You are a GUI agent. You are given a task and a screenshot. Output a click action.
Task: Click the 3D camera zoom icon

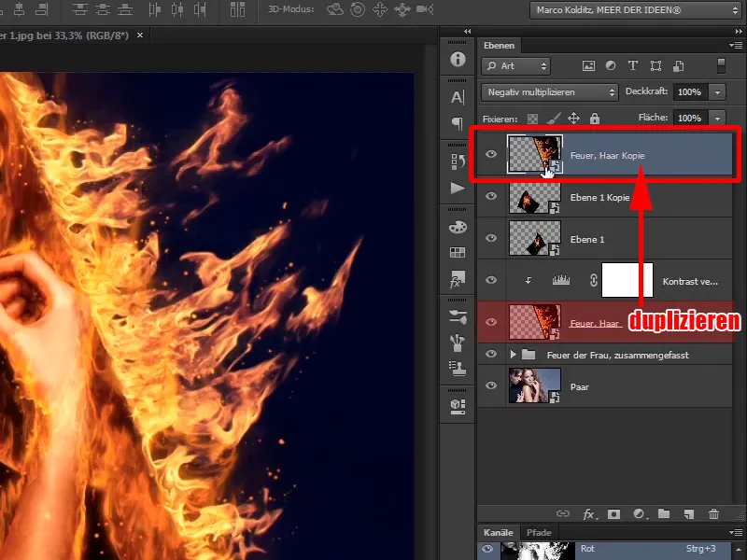tap(425, 9)
